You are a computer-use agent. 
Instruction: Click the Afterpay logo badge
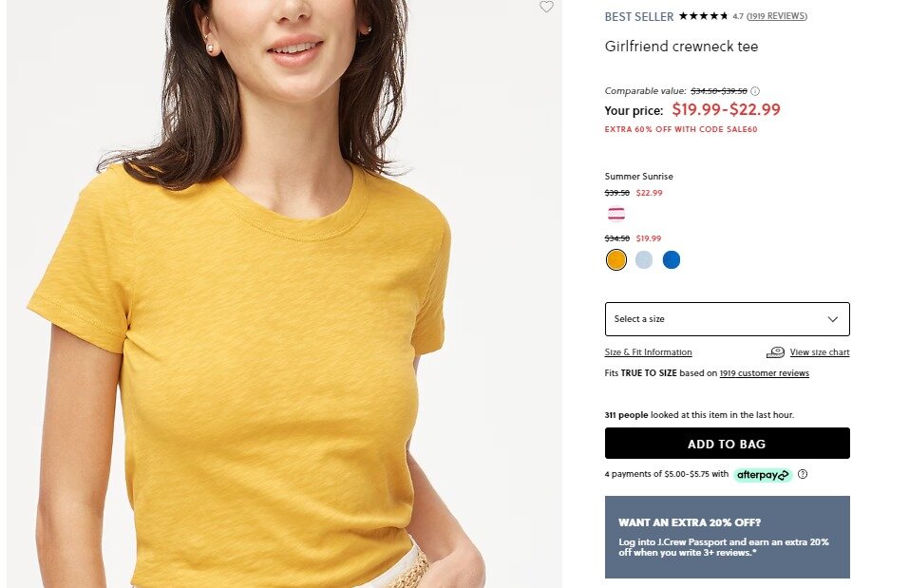point(763,475)
